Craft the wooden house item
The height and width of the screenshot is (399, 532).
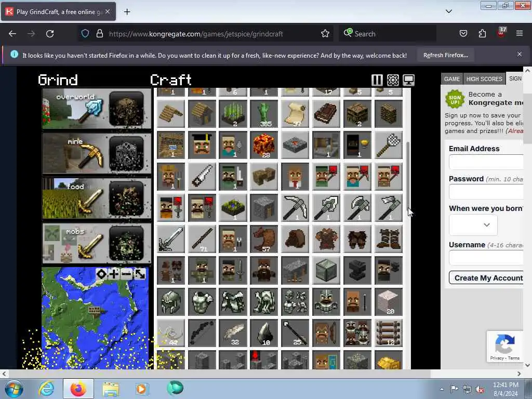[202, 114]
